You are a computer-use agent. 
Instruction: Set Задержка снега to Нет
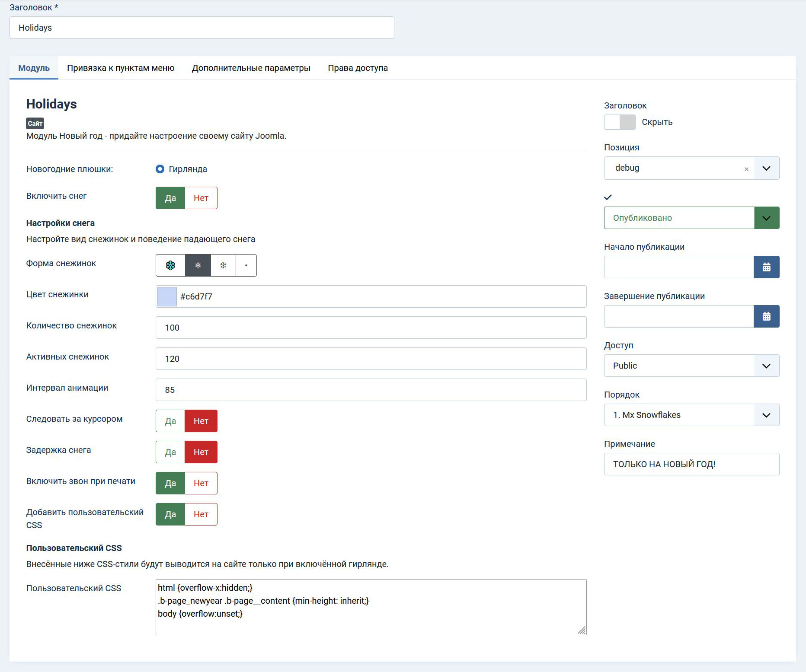point(201,452)
